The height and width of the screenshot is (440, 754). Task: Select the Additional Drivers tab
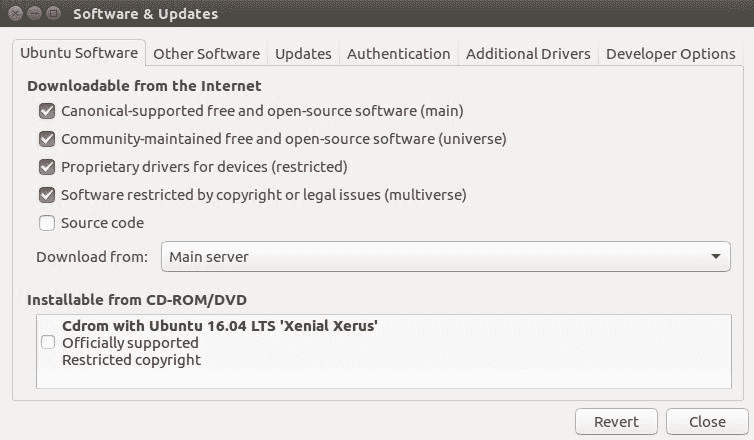[528, 54]
